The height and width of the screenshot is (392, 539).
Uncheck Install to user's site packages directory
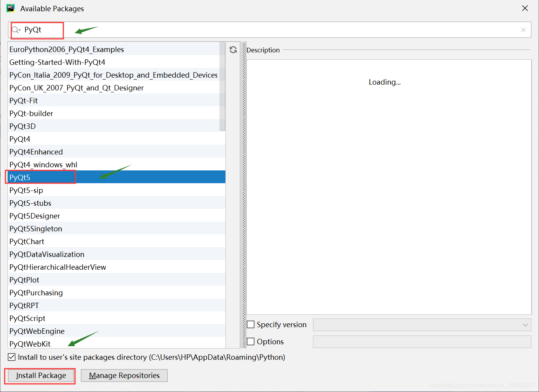[12, 357]
